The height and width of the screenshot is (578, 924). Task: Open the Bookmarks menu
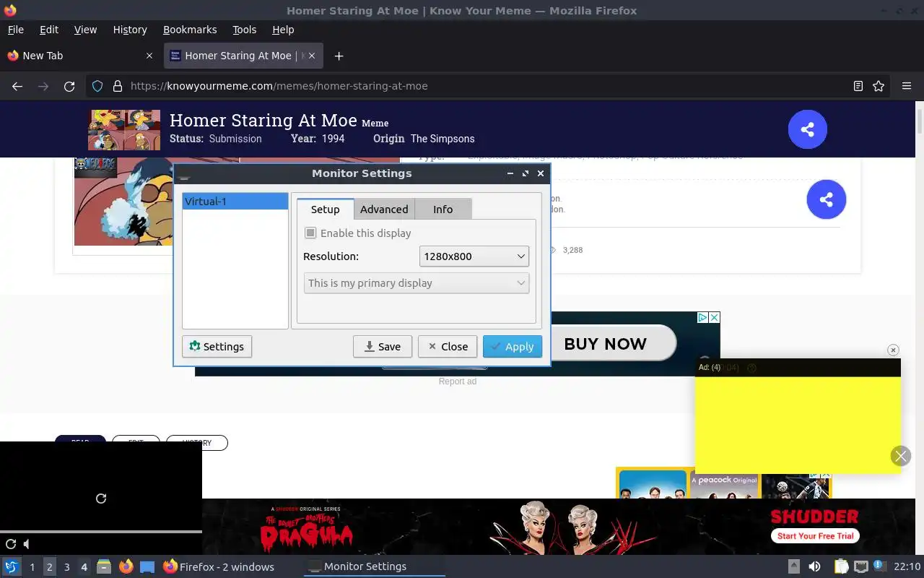[190, 30]
